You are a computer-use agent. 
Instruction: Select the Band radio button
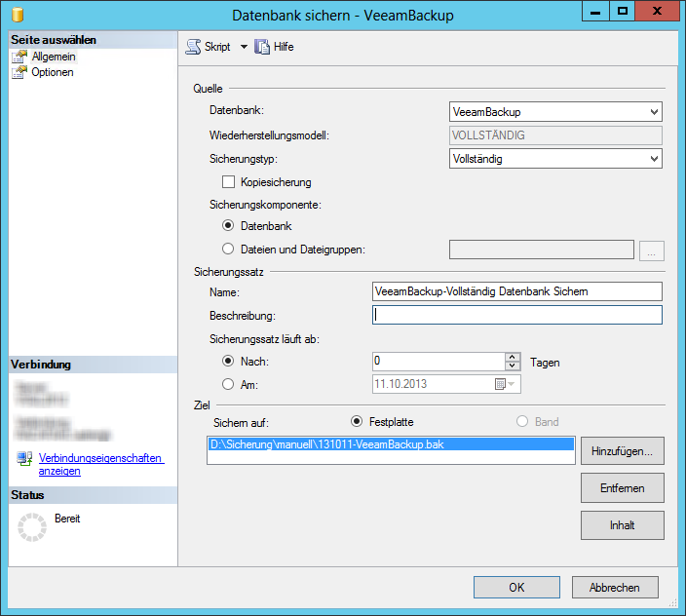click(x=522, y=421)
